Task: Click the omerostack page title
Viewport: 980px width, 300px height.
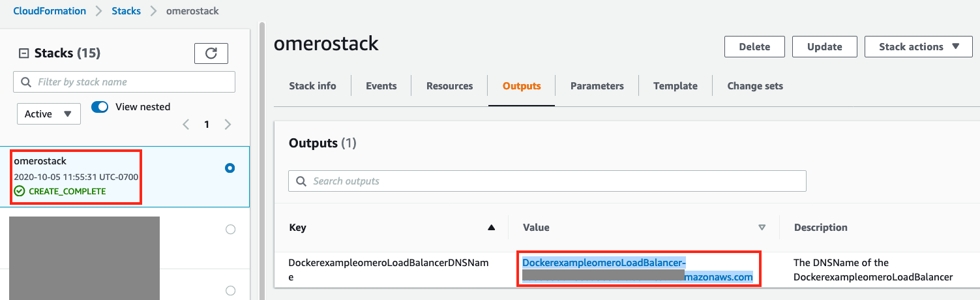Action: coord(326,44)
